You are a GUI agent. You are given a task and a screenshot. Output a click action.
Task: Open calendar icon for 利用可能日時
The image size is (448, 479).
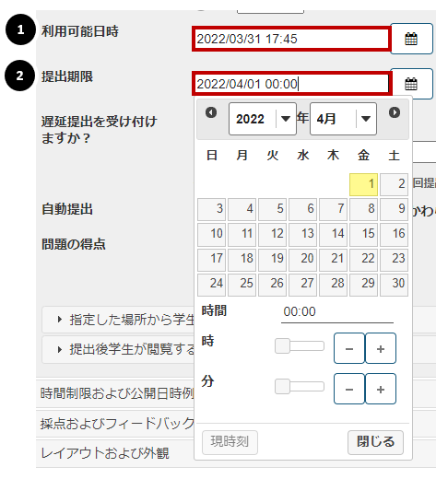click(411, 39)
